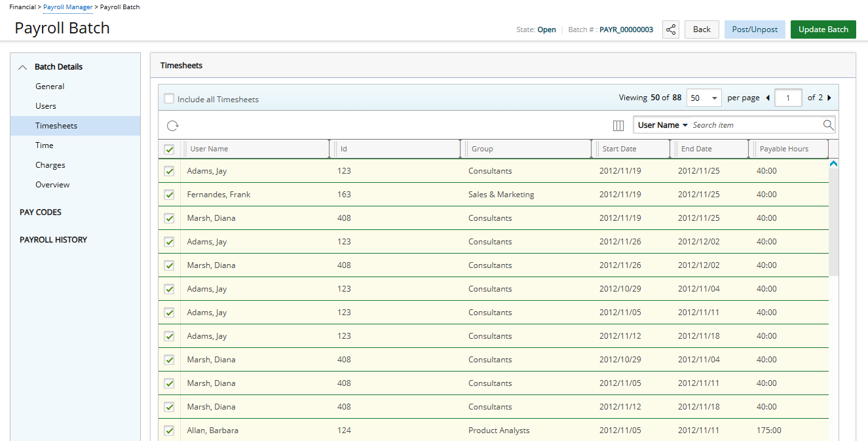Image resolution: width=868 pixels, height=441 pixels.
Task: Sort by the Id column header
Action: pos(344,149)
